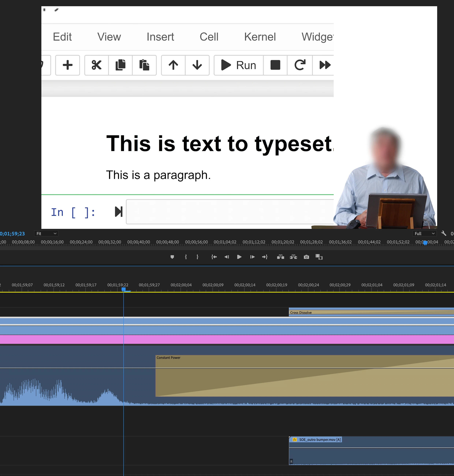Open the wrench settings icon
The width and height of the screenshot is (454, 476).
(x=443, y=233)
